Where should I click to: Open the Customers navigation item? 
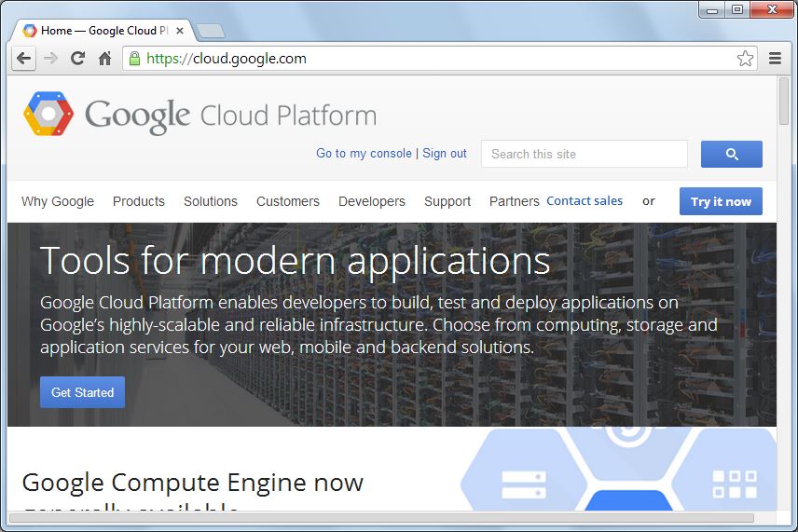[x=288, y=201]
